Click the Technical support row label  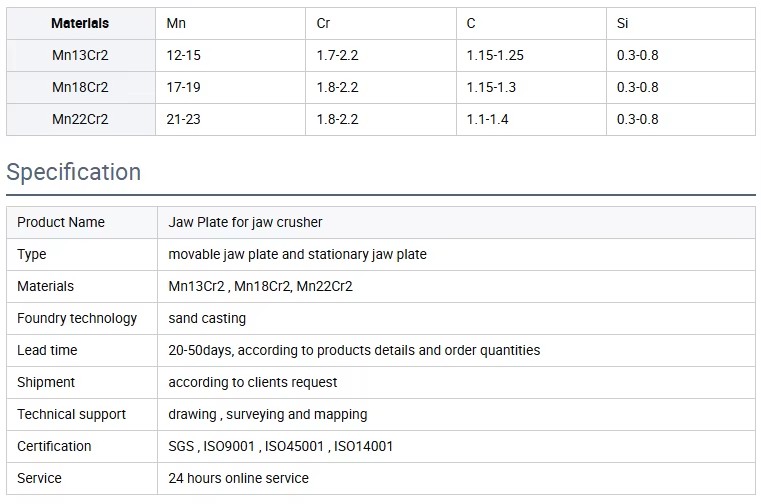click(71, 415)
